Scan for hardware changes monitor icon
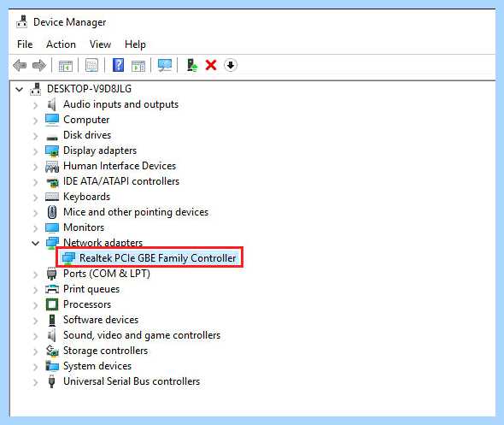 click(x=165, y=65)
